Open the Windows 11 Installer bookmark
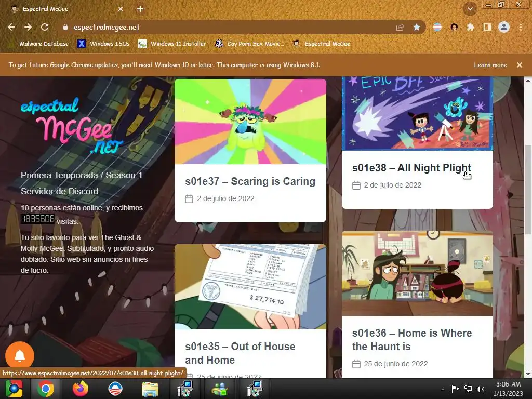Viewport: 532px width, 399px height. tap(172, 44)
